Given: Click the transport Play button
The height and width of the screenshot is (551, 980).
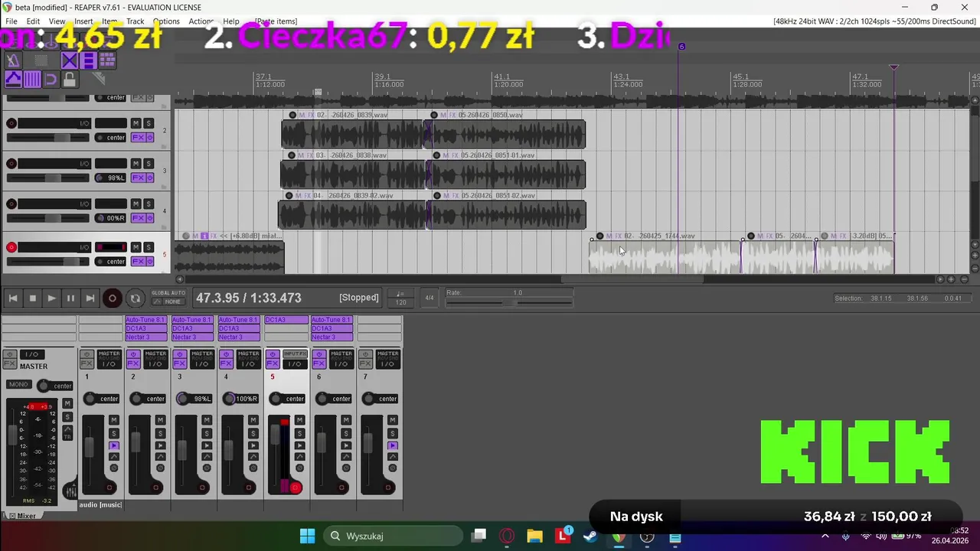Looking at the screenshot, I should click(x=51, y=298).
